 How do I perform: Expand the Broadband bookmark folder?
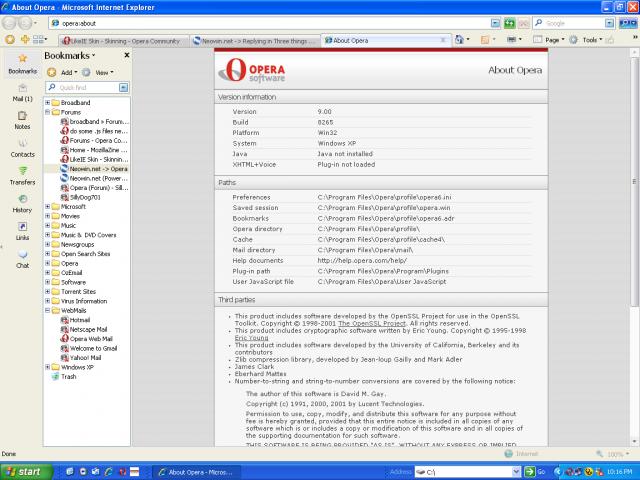coord(47,102)
